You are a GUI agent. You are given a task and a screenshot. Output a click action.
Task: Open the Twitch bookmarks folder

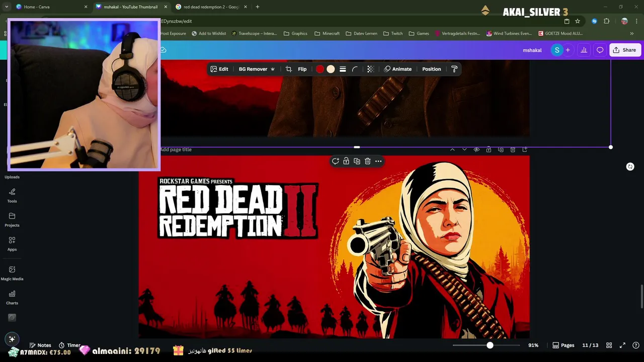393,34
